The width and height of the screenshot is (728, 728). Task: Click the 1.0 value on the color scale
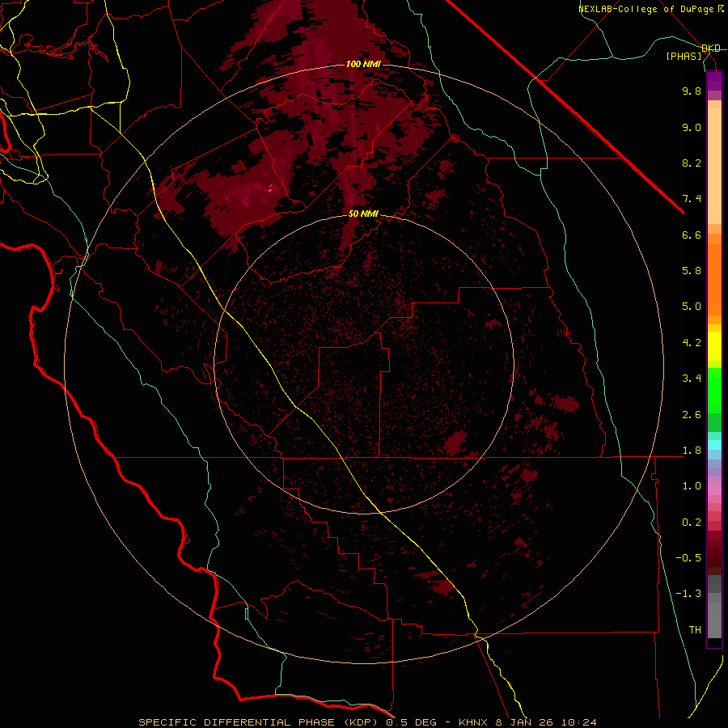(692, 486)
